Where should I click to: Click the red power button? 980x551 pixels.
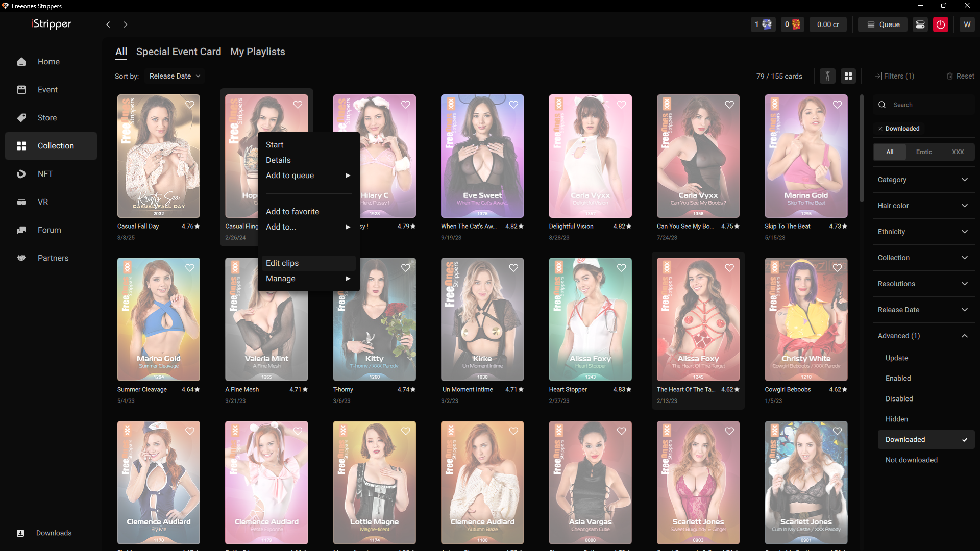click(x=941, y=24)
